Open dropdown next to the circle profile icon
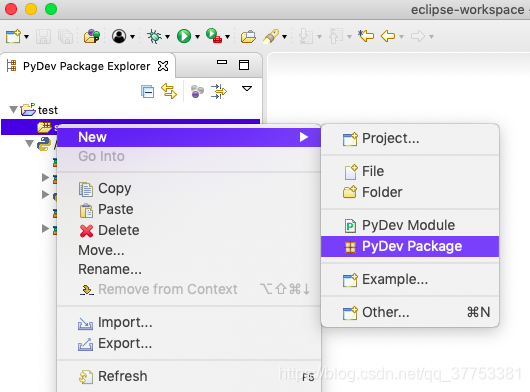 coord(132,36)
